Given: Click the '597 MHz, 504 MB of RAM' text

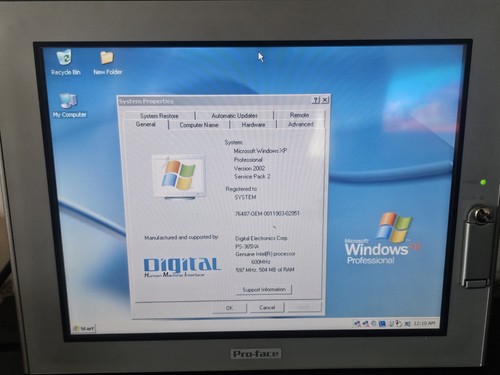Looking at the screenshot, I should click(x=265, y=270).
